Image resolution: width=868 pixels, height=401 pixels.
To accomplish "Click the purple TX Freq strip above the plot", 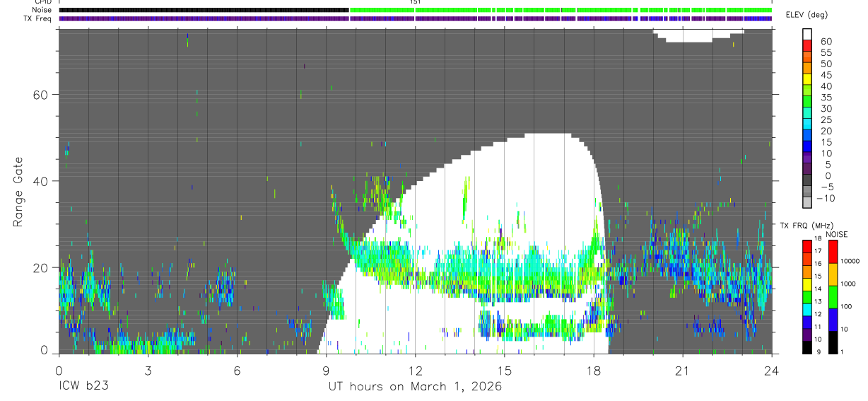I will pos(416,18).
